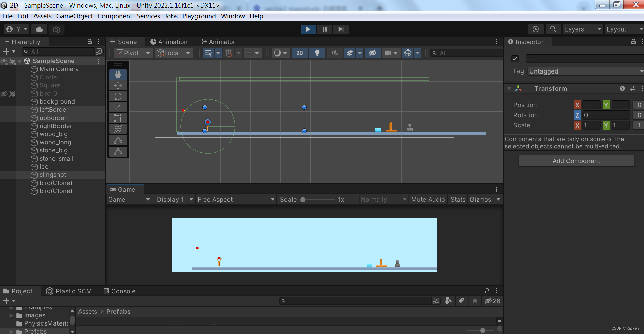The image size is (644, 334).
Task: Search by type icon in Project
Action: tap(448, 301)
